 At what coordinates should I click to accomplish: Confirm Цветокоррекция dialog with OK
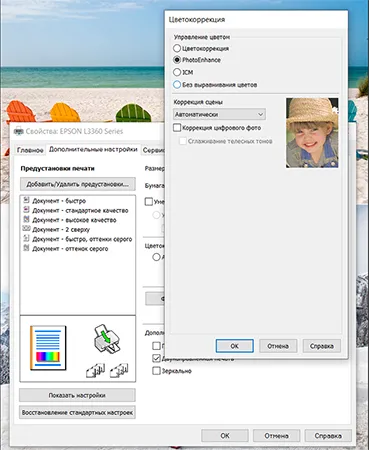click(235, 346)
